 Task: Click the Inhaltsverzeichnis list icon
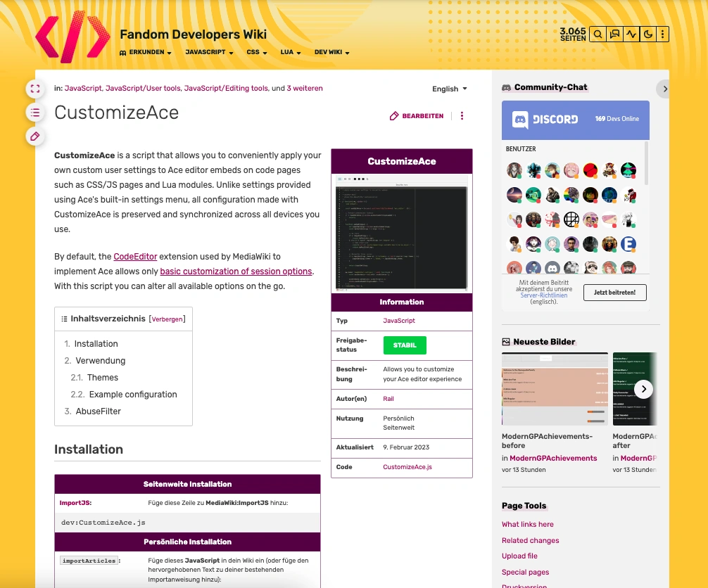point(64,319)
